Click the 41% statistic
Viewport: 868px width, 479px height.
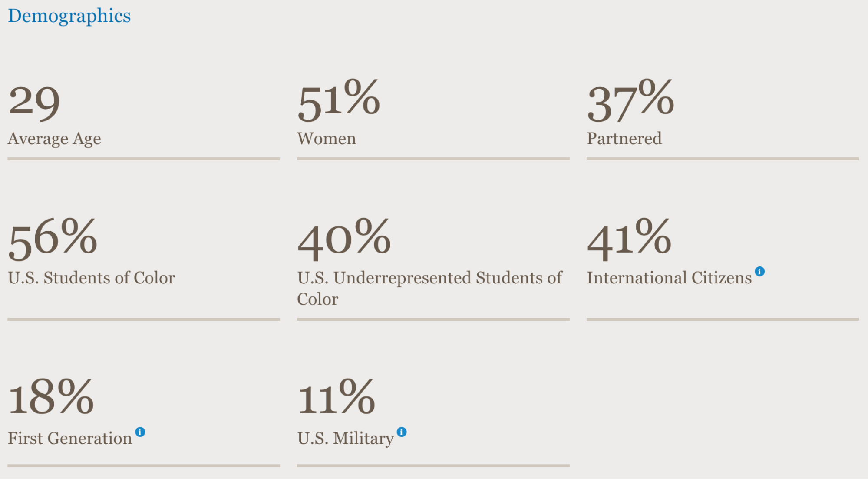629,239
